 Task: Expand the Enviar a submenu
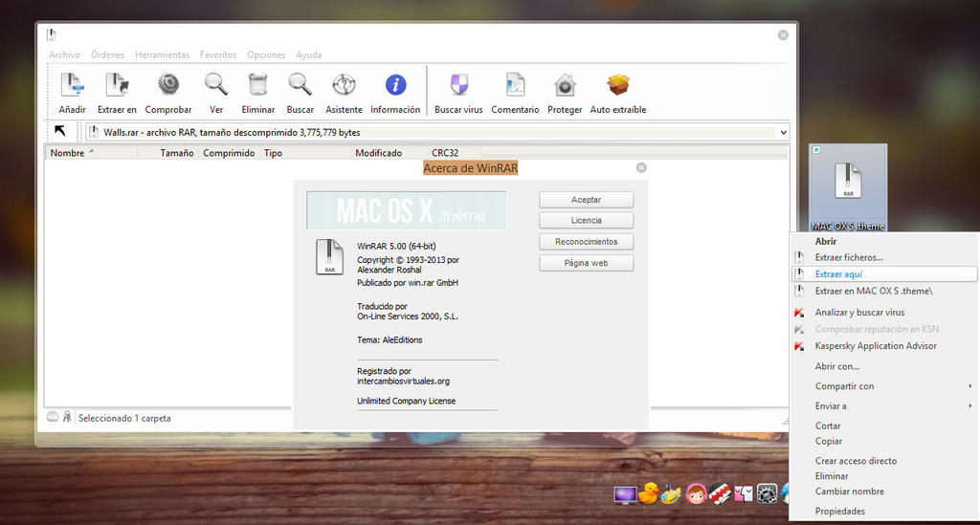[970, 405]
